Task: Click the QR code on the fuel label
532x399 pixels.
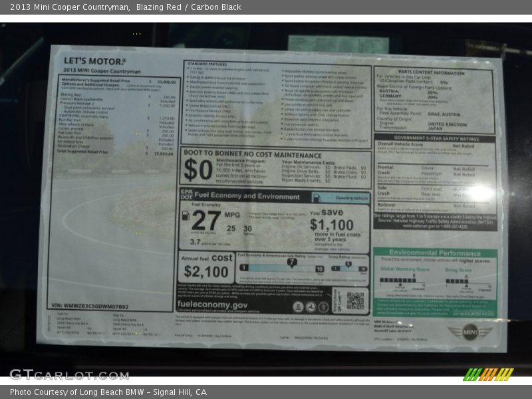Action: pos(355,301)
